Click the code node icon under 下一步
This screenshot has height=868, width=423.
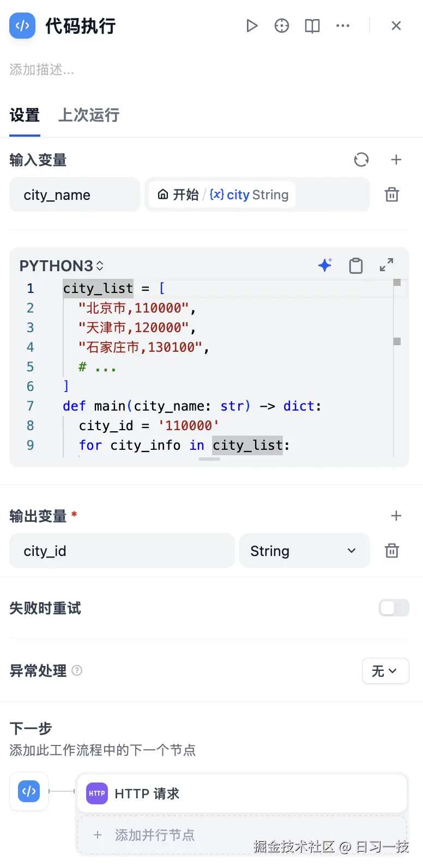[x=29, y=791]
